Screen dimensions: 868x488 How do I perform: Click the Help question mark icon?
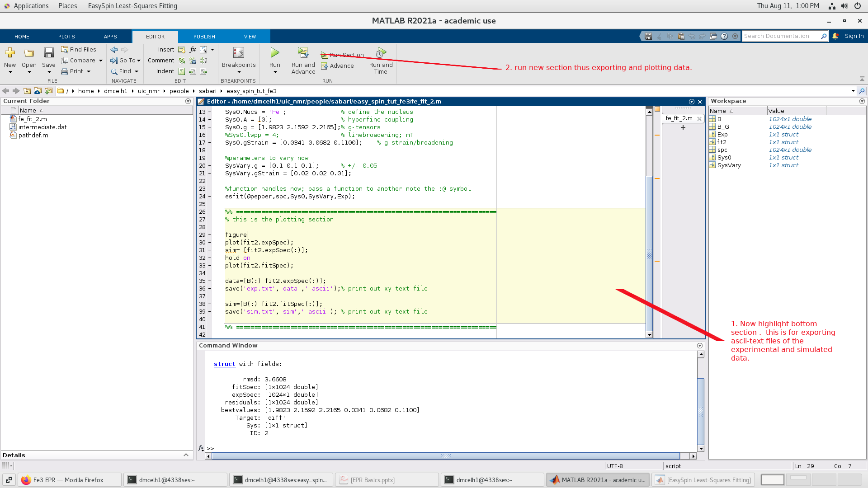click(x=724, y=36)
